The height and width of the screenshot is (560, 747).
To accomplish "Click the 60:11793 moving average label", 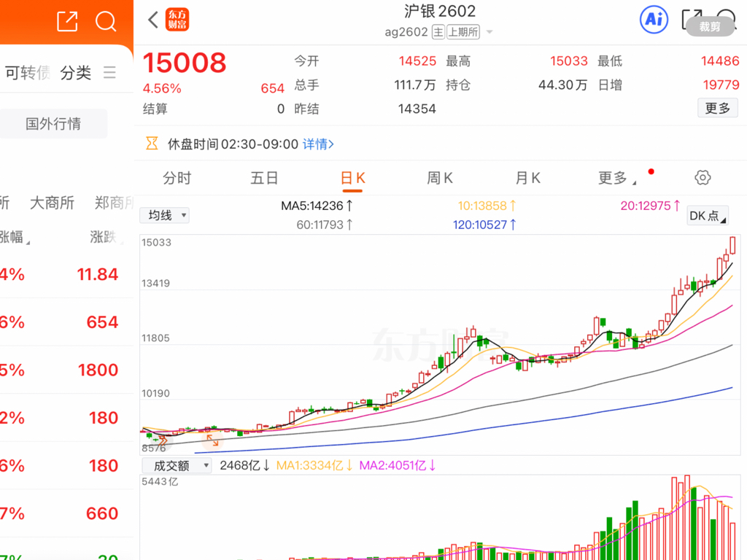I will click(x=325, y=225).
